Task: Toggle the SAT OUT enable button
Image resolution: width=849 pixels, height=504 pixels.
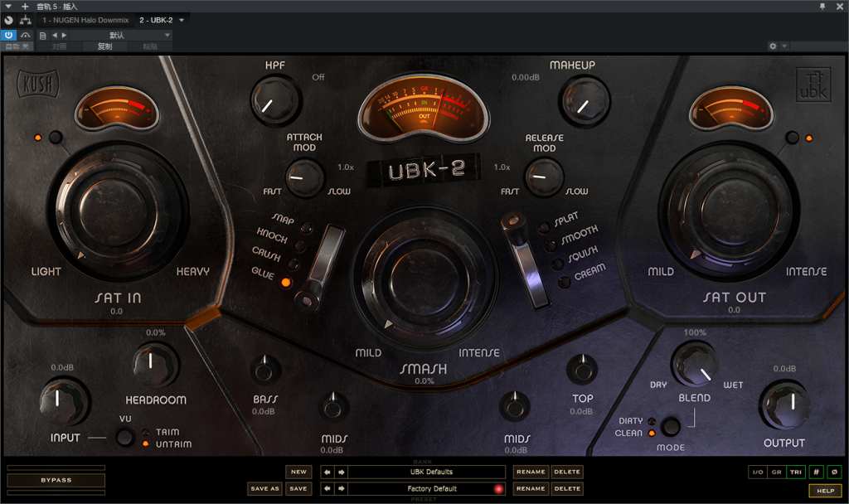Action: pos(792,138)
